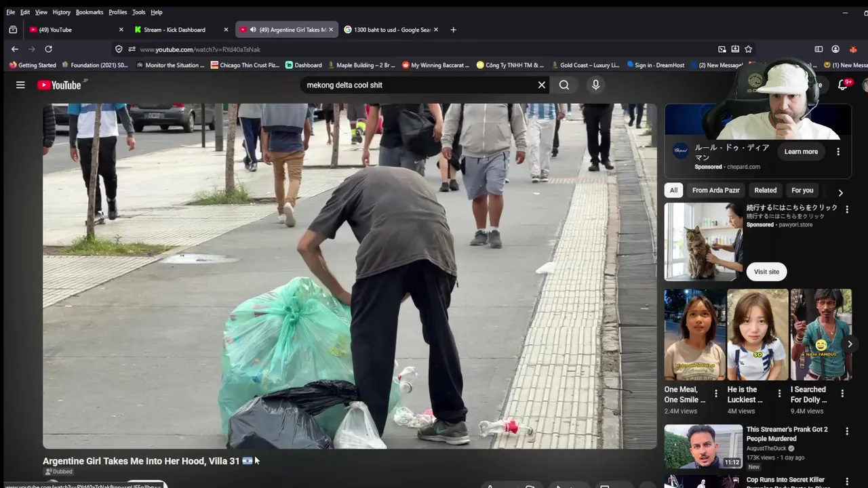Mute the Argentine Girl tab audio
Screen dimensions: 868x488
[253, 30]
